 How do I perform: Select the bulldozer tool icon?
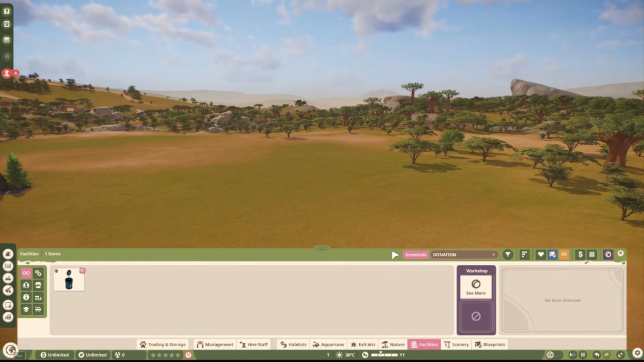(8, 317)
